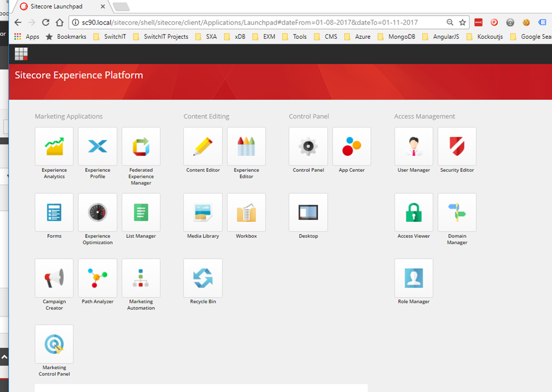Open the Forms application
The width and height of the screenshot is (552, 392).
point(54,212)
